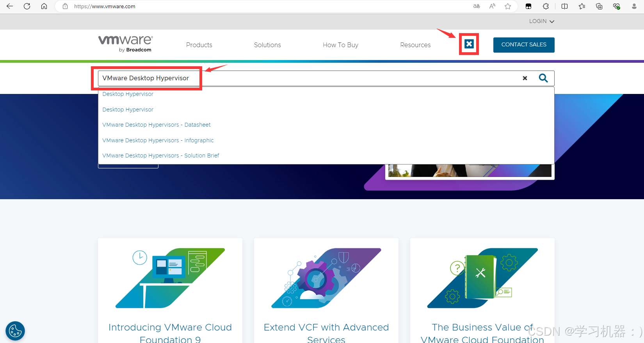
Task: Toggle split screen view
Action: 564,6
